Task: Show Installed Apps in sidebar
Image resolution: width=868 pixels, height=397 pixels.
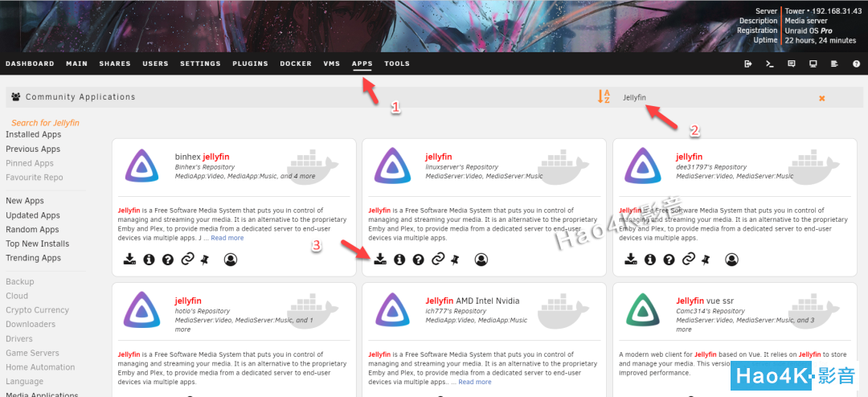Action: 34,134
